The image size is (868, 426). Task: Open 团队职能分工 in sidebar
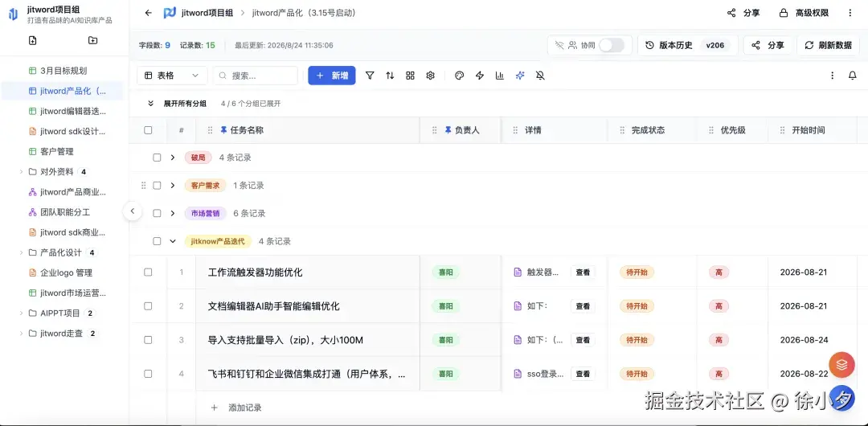pyautogui.click(x=63, y=212)
